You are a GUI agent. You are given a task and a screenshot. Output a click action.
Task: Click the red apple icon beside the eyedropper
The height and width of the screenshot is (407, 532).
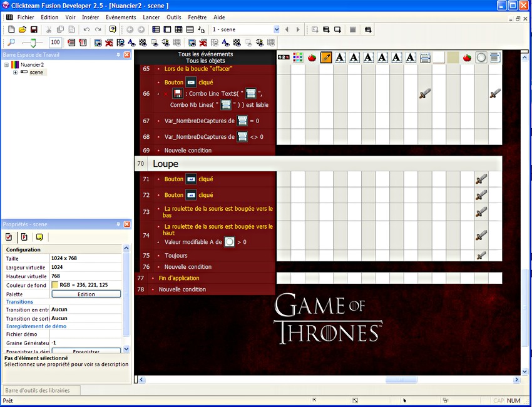[x=312, y=58]
